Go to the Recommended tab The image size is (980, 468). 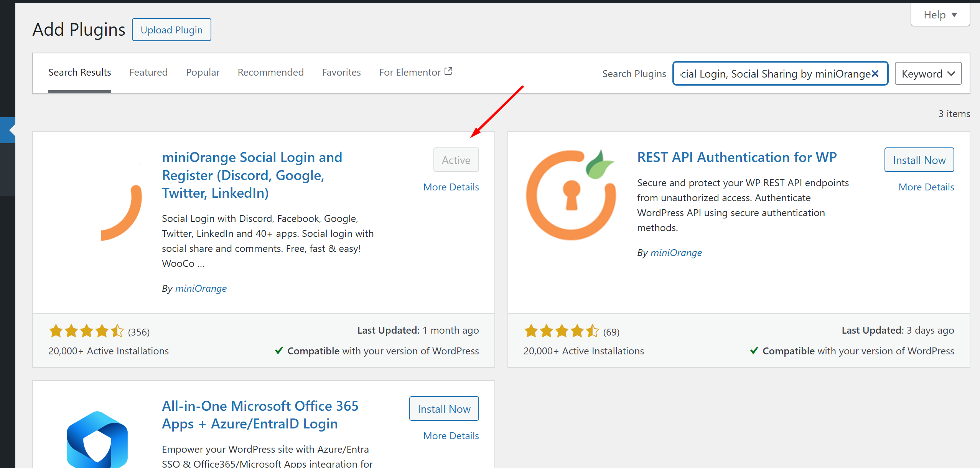point(270,72)
